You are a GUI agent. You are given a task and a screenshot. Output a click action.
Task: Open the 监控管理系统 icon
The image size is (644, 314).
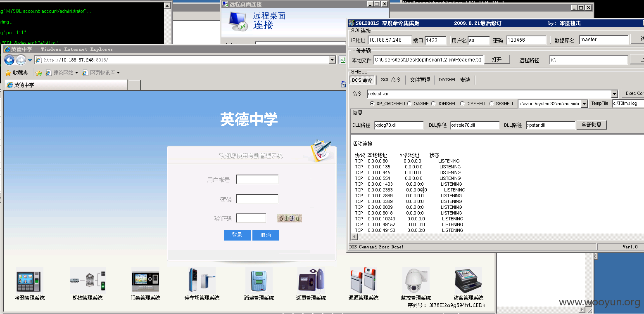tap(416, 280)
